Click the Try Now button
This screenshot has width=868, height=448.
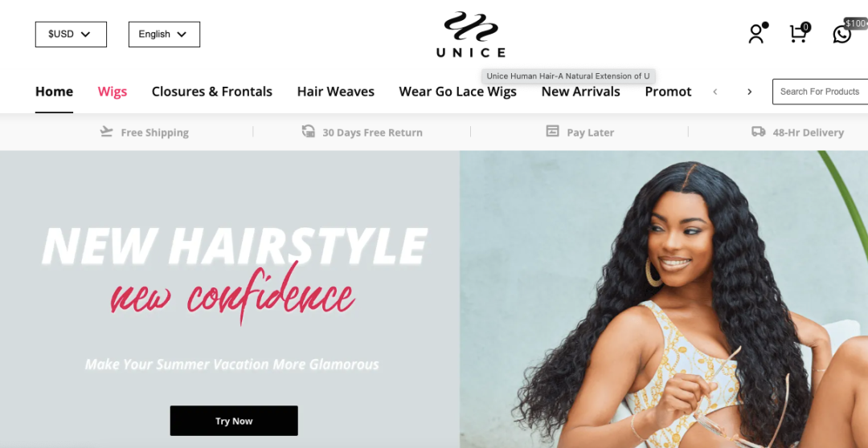click(x=234, y=421)
